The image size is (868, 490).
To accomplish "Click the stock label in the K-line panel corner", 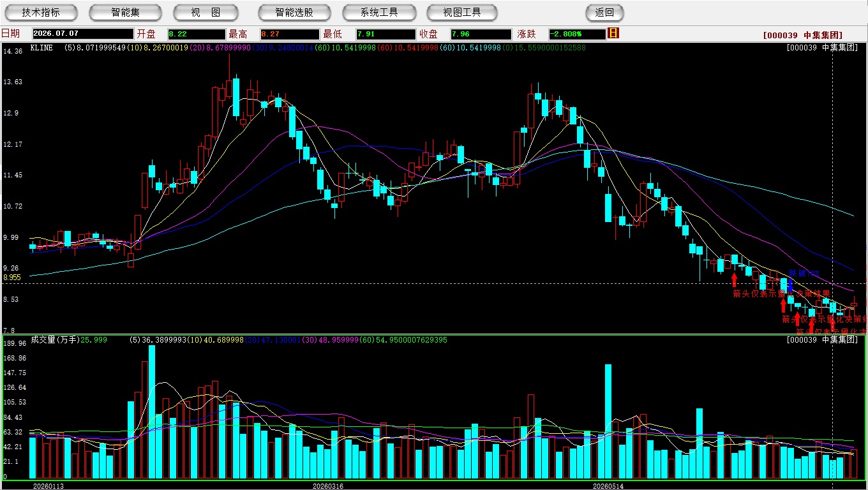I will (822, 48).
